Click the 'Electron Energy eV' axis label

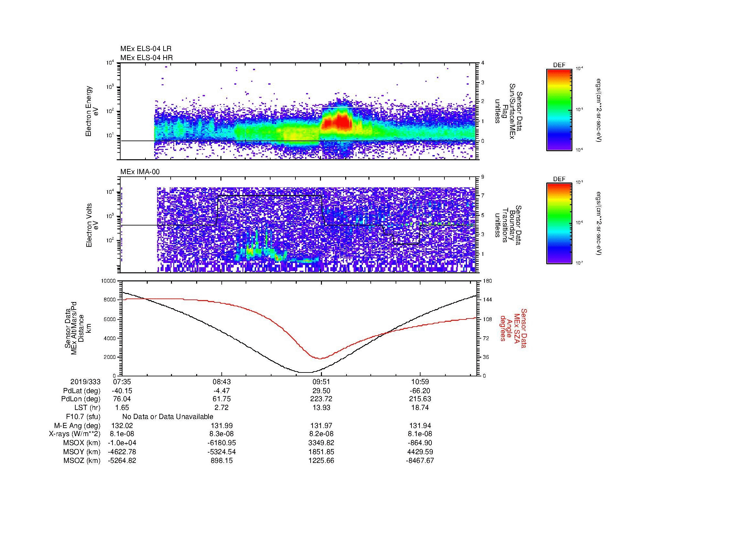(92, 111)
